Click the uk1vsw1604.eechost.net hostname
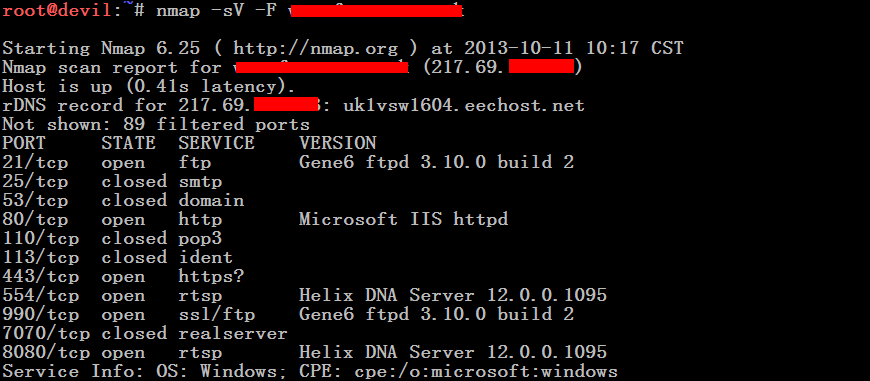This screenshot has height=381, width=870. tap(464, 105)
